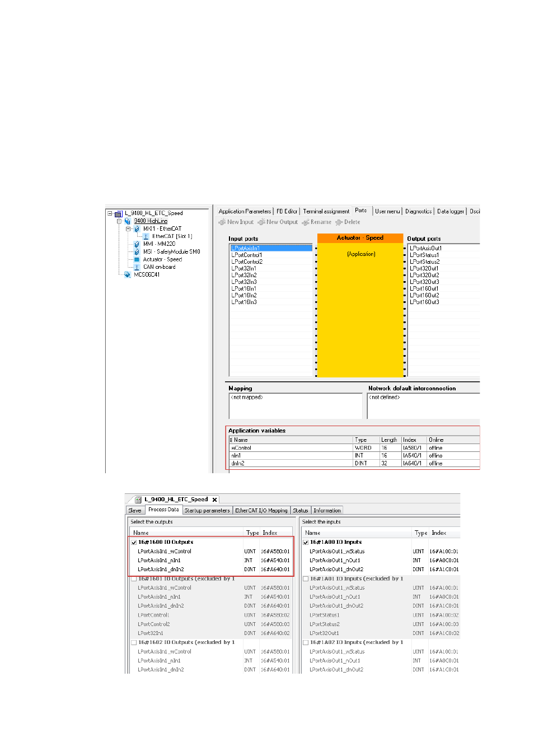
Task: Select the nIn1 application variable row
Action: pyautogui.click(x=354, y=456)
